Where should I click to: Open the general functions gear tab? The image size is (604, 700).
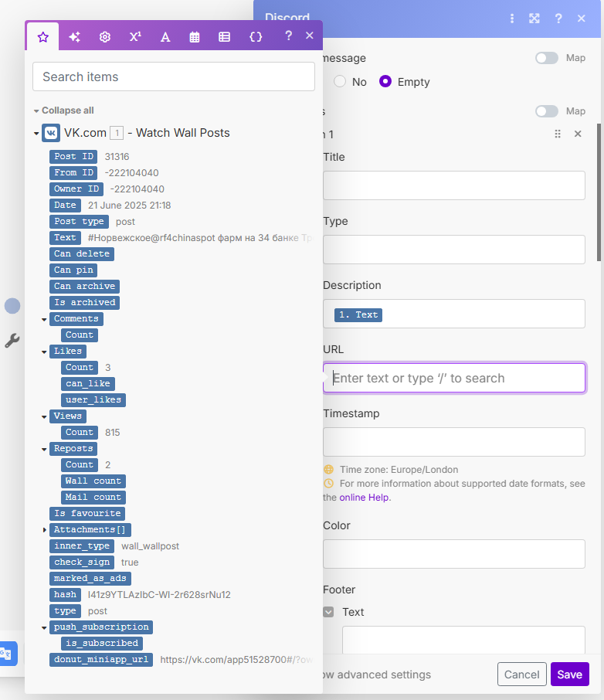105,36
